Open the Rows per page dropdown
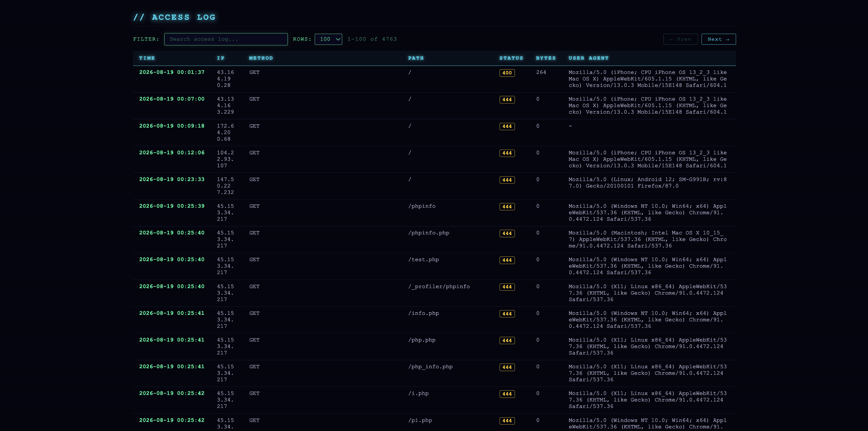 (328, 39)
